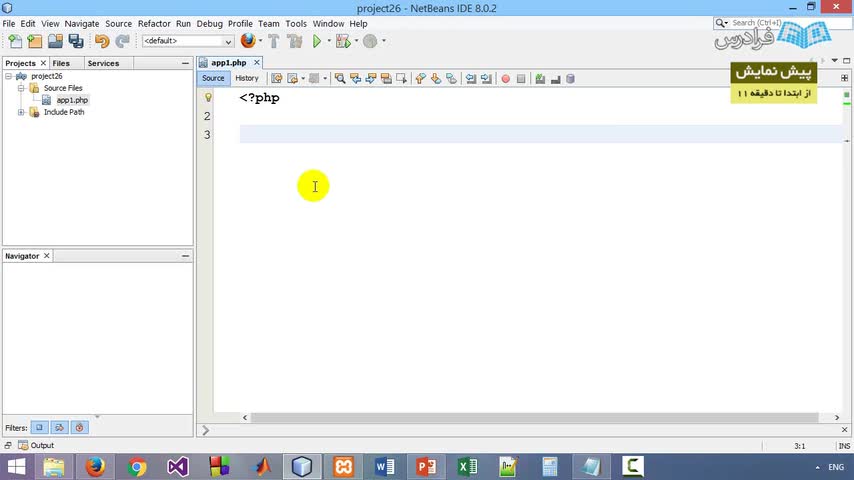Switch to the Files tab

pyautogui.click(x=61, y=63)
